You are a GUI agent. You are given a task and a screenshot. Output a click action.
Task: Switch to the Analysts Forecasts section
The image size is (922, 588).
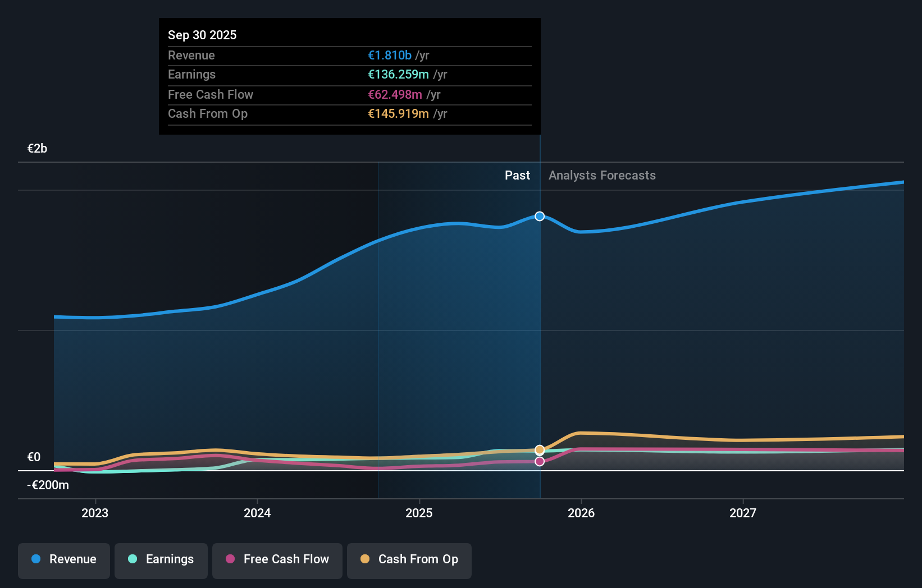point(601,175)
